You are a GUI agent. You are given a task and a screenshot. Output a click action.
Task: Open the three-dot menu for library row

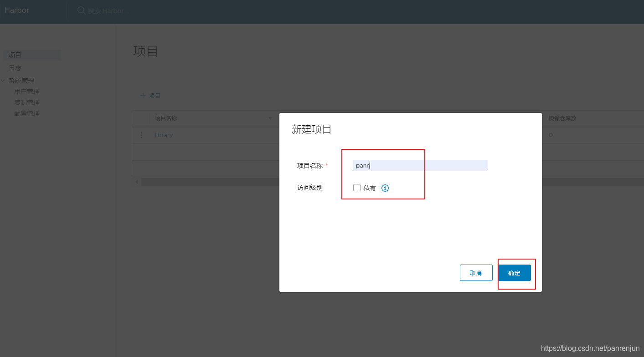141,135
